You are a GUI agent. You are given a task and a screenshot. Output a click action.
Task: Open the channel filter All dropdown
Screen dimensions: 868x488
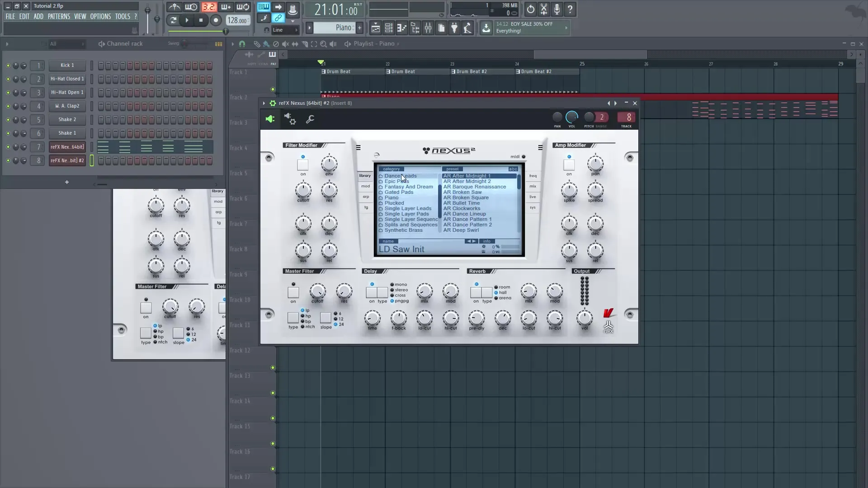(67, 44)
